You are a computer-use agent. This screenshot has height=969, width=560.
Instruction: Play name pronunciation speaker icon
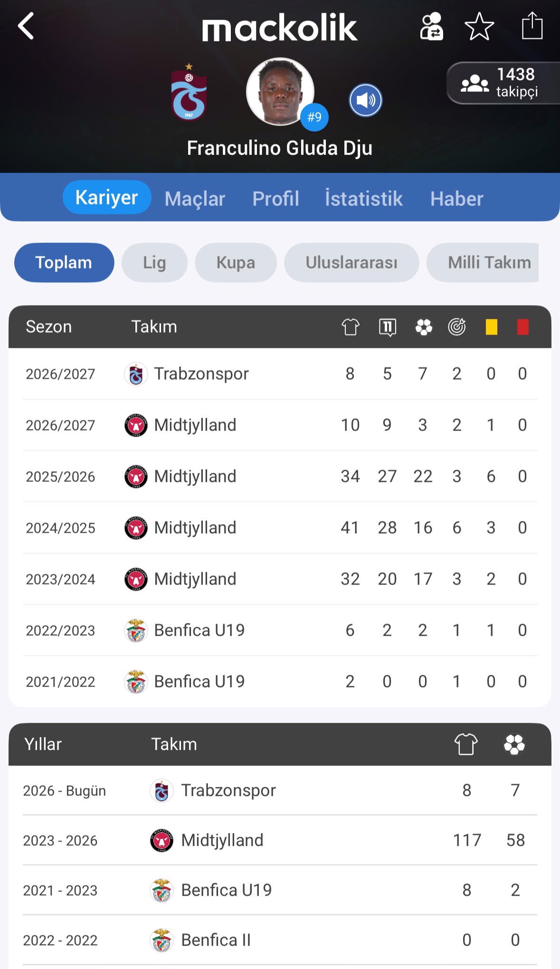[365, 100]
